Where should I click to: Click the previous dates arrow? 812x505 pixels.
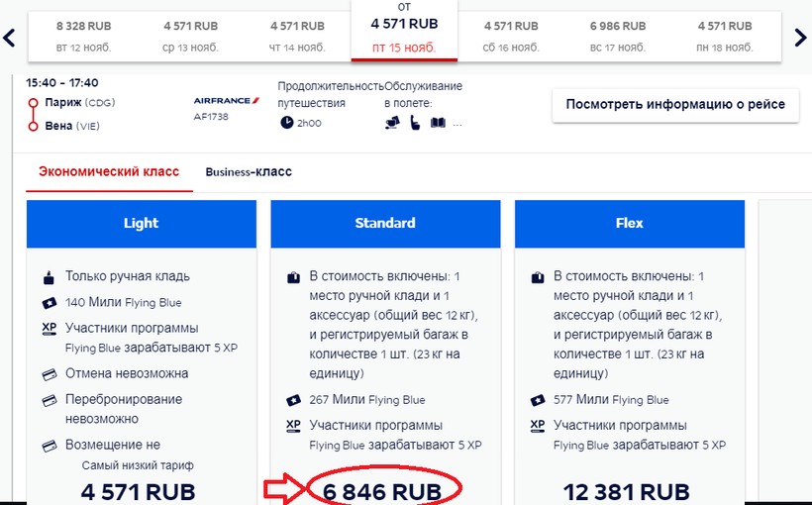(9, 38)
